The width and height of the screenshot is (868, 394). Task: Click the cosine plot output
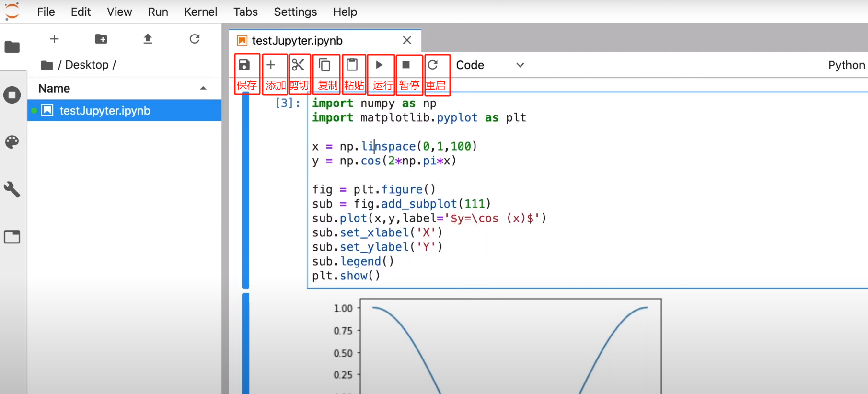pyautogui.click(x=497, y=346)
